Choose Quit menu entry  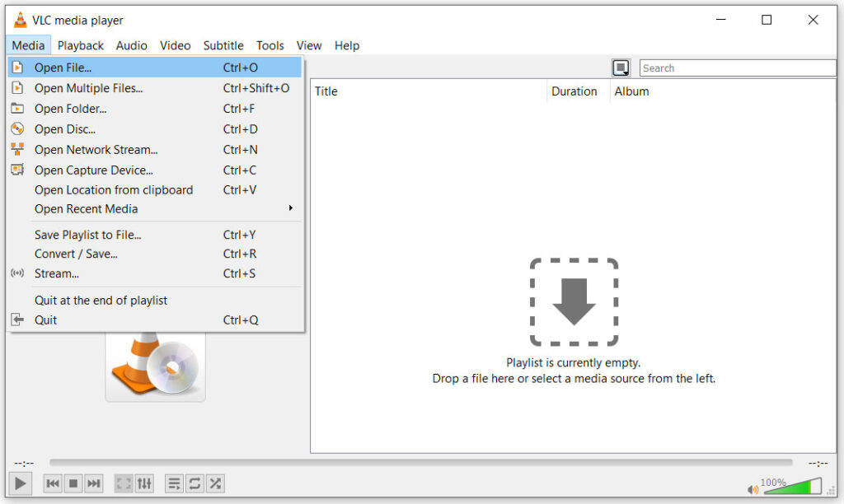coord(155,320)
